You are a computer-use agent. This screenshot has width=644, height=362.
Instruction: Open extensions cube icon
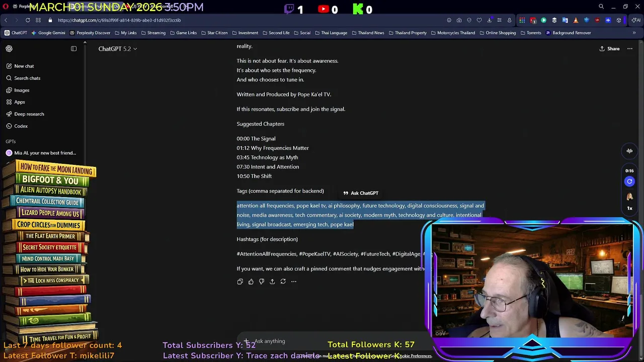(619, 20)
